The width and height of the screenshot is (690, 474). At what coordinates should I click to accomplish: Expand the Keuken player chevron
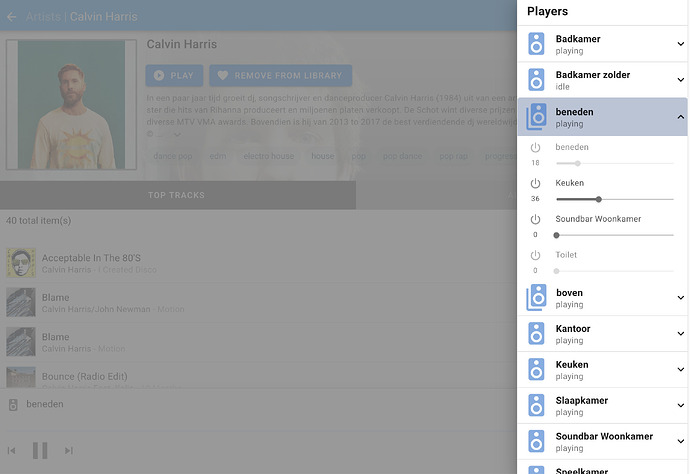(x=680, y=370)
